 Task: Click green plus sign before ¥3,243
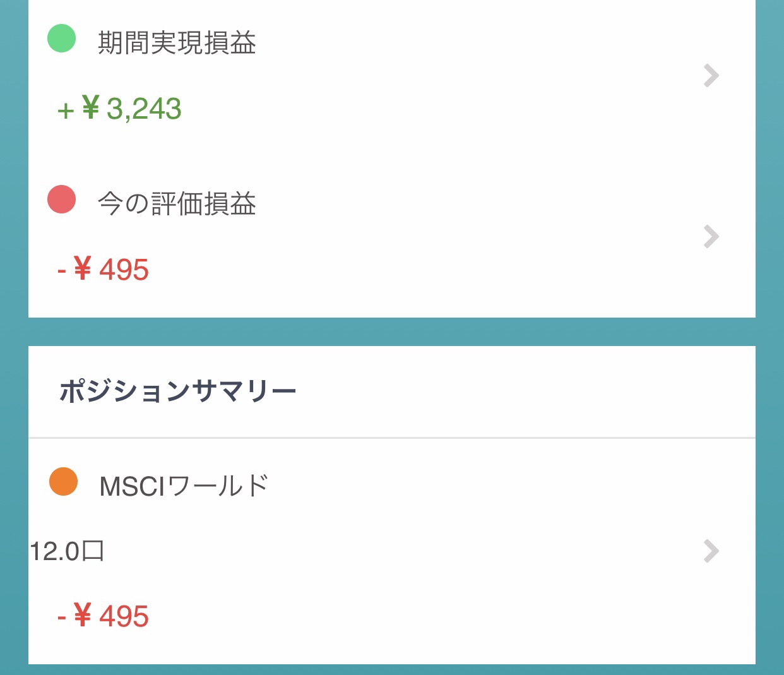[x=66, y=111]
